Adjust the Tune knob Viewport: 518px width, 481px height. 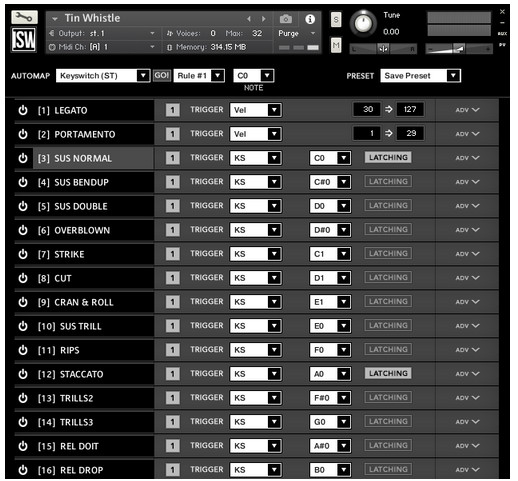coord(363,23)
